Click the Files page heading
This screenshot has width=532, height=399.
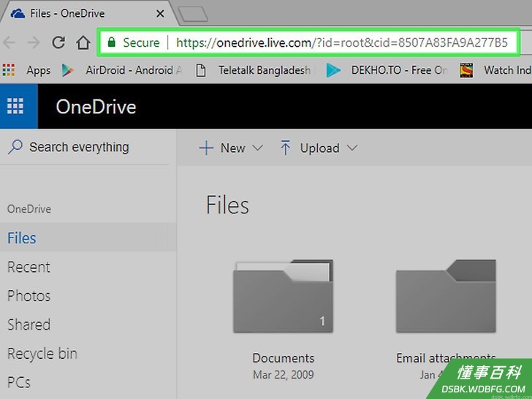[x=227, y=205]
